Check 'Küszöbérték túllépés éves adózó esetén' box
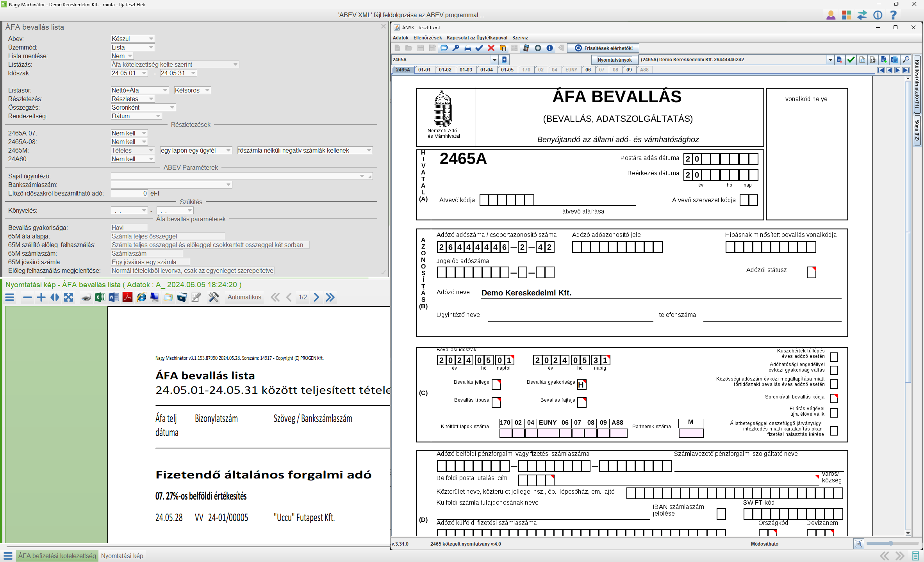 coord(834,357)
